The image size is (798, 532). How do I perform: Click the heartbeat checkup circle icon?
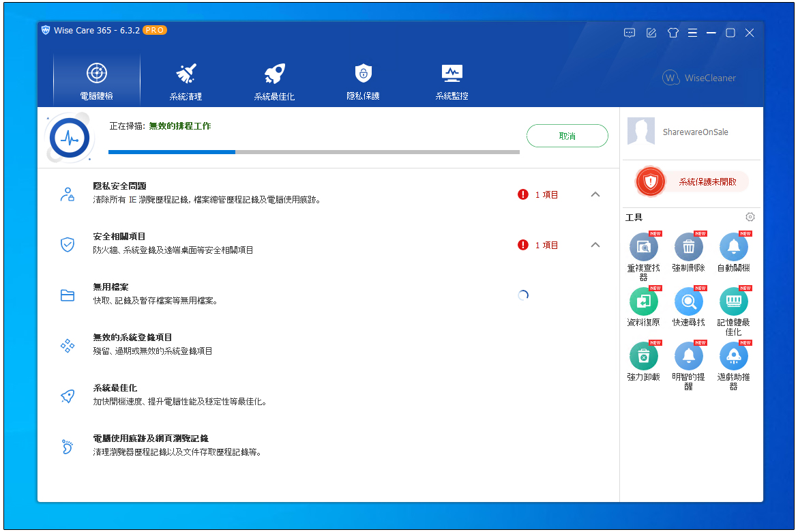click(x=70, y=138)
